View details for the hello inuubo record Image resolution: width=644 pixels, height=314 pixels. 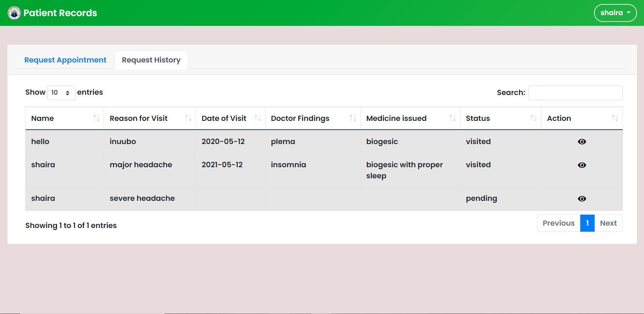tap(582, 142)
